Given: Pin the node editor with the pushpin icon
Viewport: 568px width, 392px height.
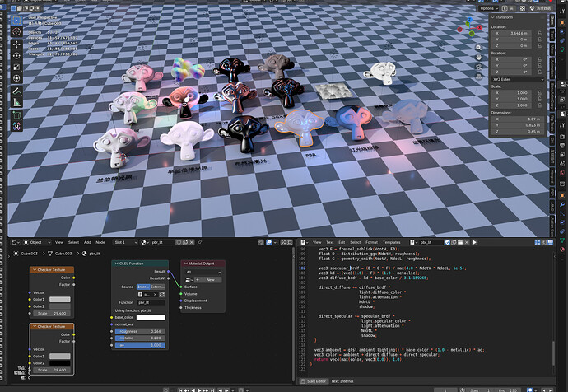Looking at the screenshot, I should [199, 242].
